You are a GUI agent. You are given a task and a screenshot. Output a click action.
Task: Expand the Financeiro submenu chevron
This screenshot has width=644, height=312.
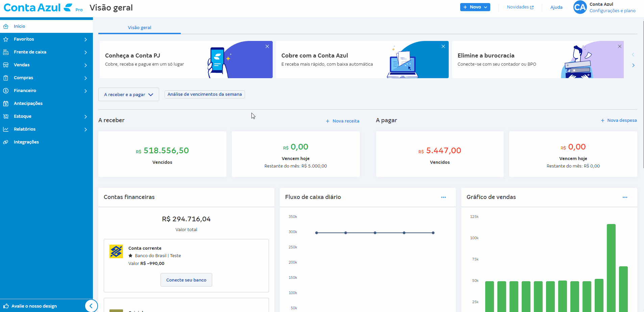[86, 91]
